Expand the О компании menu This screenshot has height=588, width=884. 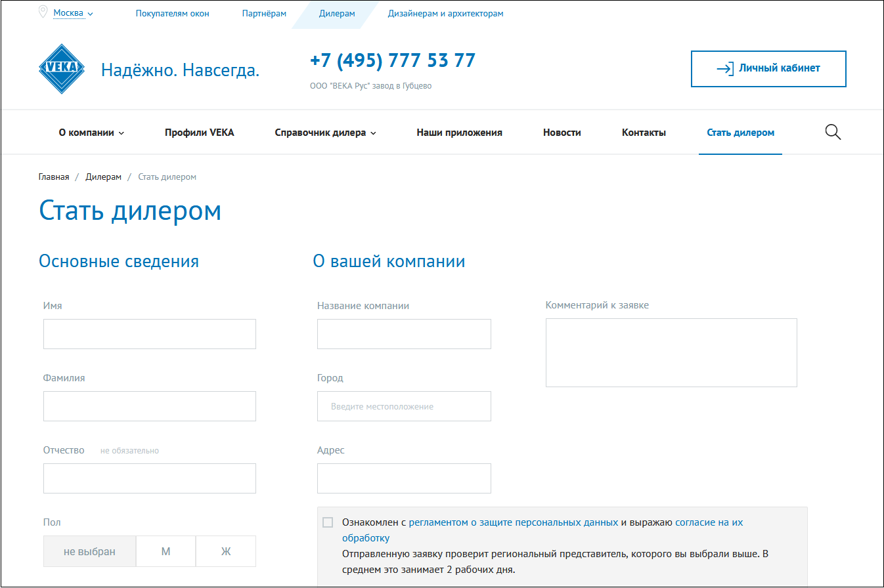click(x=91, y=133)
